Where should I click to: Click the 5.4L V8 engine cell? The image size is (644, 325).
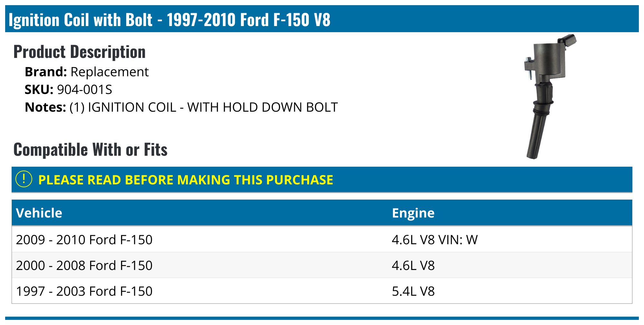tap(413, 291)
